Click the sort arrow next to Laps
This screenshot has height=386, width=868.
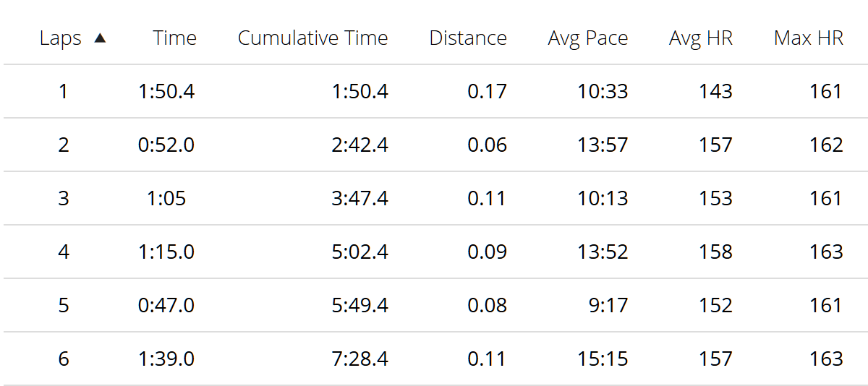pyautogui.click(x=100, y=38)
